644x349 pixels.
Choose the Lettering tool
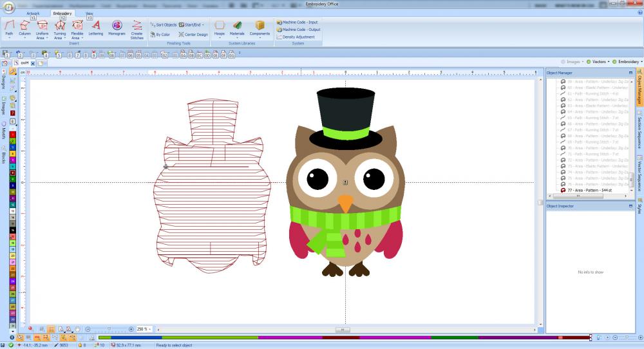[x=96, y=28]
